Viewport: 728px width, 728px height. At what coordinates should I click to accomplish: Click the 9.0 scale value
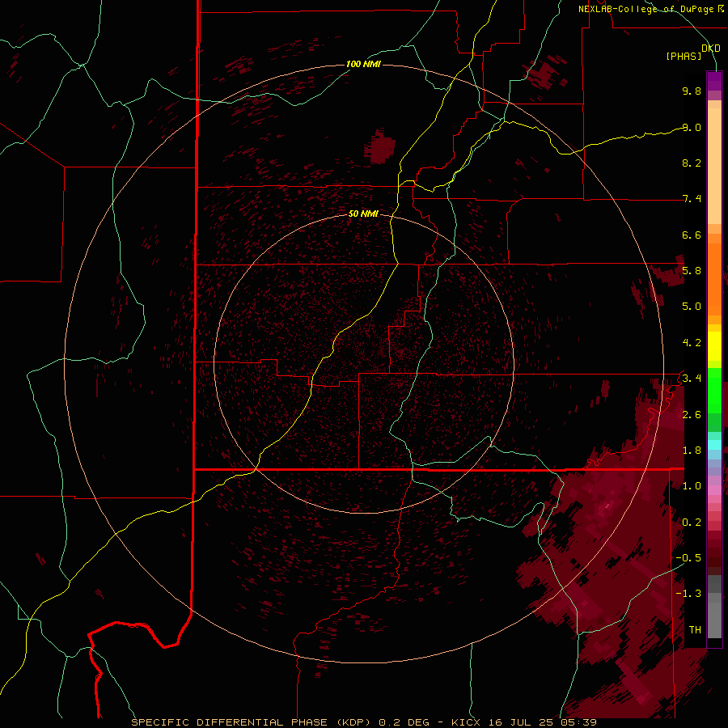coord(692,127)
